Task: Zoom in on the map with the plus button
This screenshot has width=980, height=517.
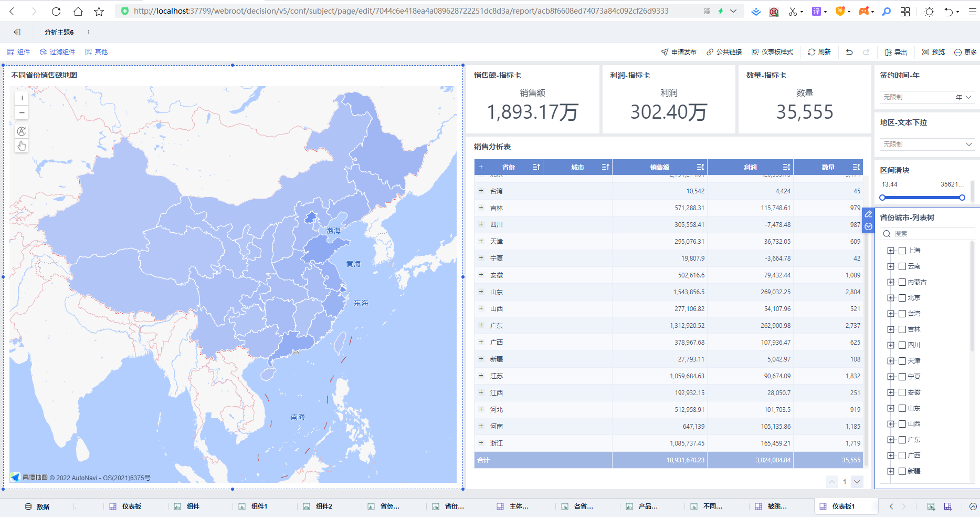Action: (x=22, y=98)
